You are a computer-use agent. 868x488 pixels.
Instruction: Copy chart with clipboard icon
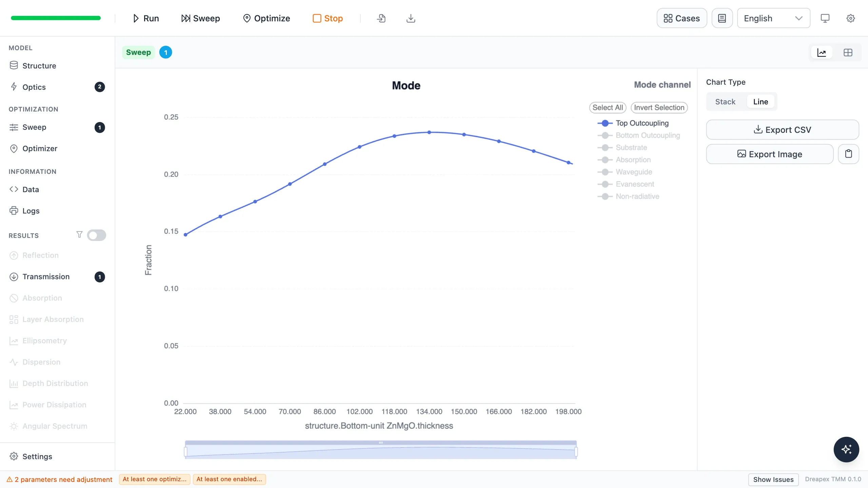(848, 154)
